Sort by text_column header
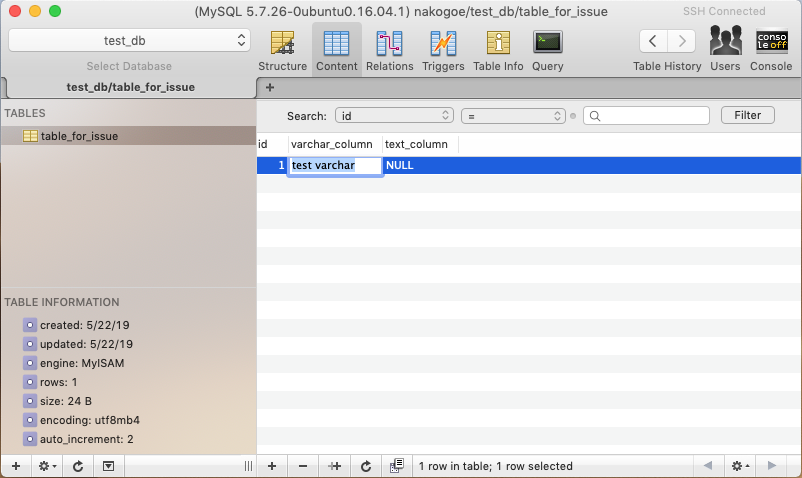Screen dimensions: 802x478 click(x=420, y=144)
